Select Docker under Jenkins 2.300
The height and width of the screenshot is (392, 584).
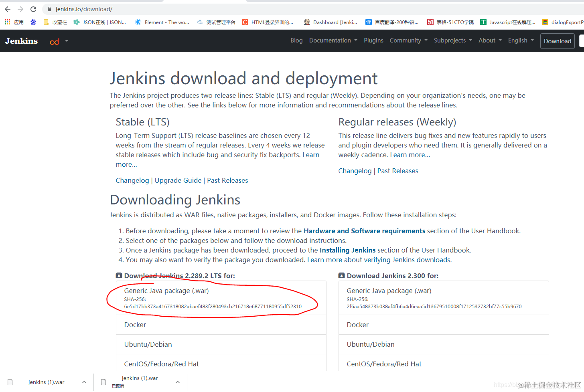(x=444, y=325)
